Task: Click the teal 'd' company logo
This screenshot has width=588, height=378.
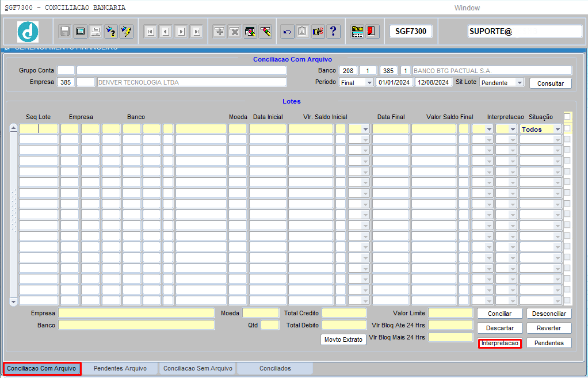Action: (28, 32)
